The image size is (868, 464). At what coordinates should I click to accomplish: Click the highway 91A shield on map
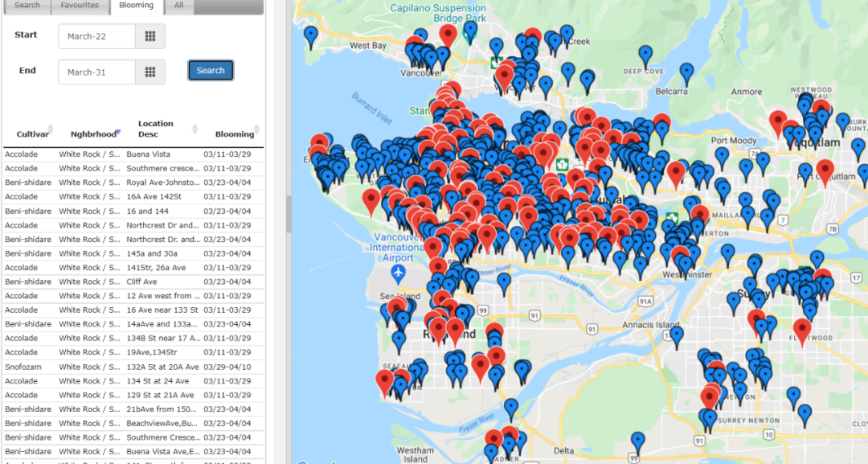(645, 302)
